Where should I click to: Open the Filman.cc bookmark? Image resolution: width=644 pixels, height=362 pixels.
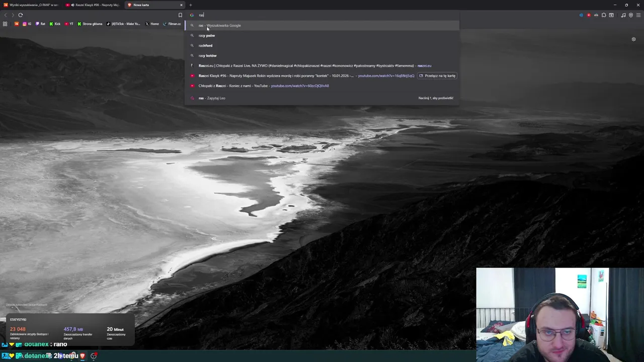coord(172,24)
